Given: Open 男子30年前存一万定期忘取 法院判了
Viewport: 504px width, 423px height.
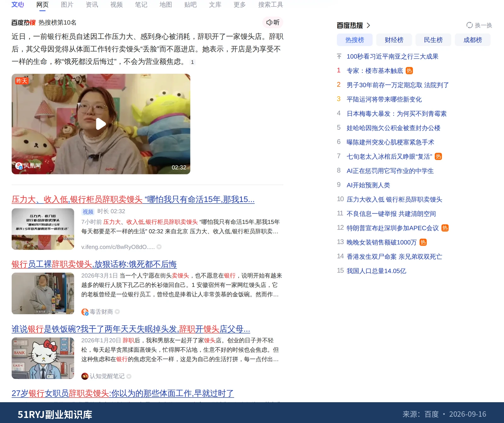Looking at the screenshot, I should (x=398, y=85).
